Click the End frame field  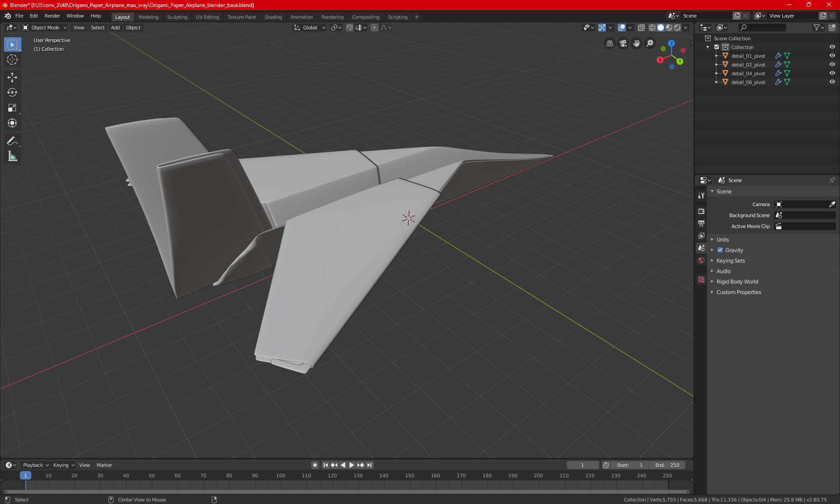click(667, 465)
